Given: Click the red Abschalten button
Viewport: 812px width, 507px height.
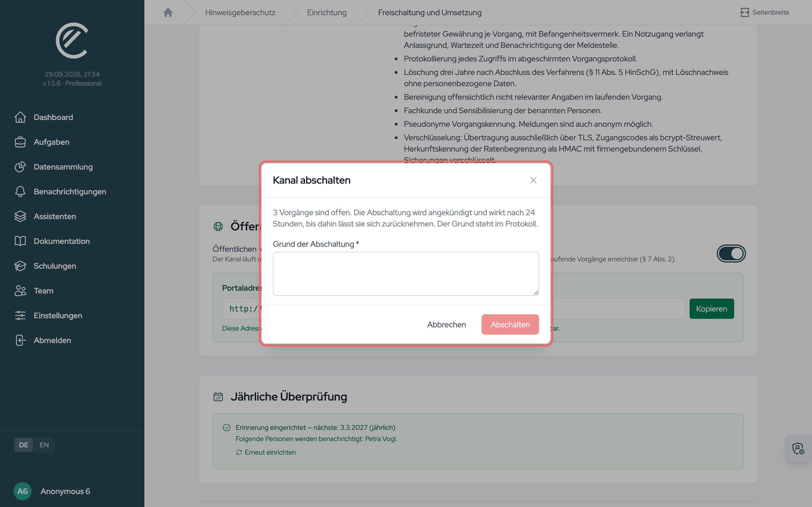Looking at the screenshot, I should (x=510, y=324).
